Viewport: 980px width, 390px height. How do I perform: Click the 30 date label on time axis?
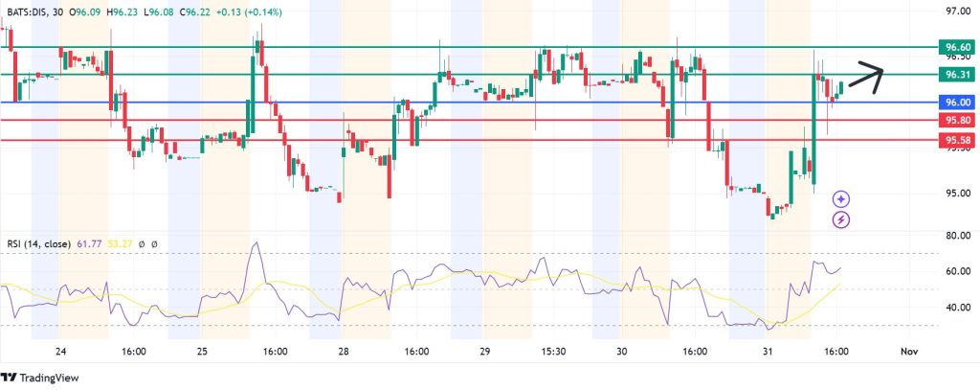(620, 351)
